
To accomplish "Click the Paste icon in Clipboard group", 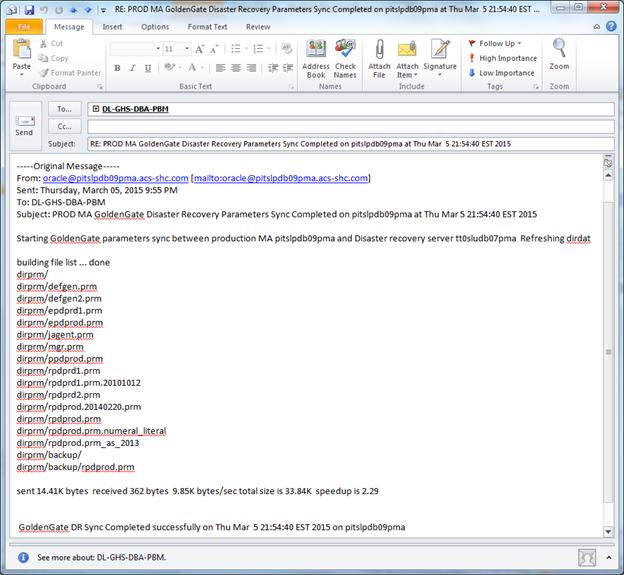I will pos(21,53).
